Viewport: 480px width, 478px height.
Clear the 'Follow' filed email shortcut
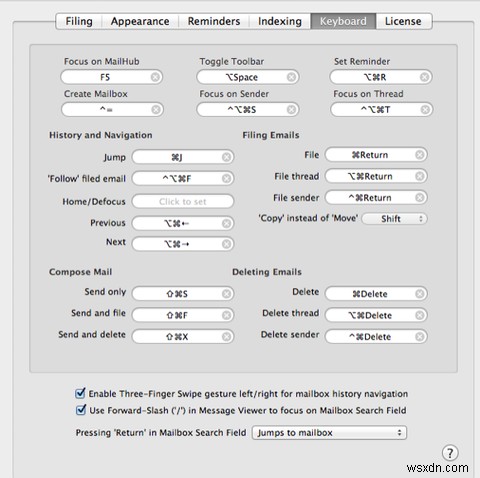click(x=226, y=179)
